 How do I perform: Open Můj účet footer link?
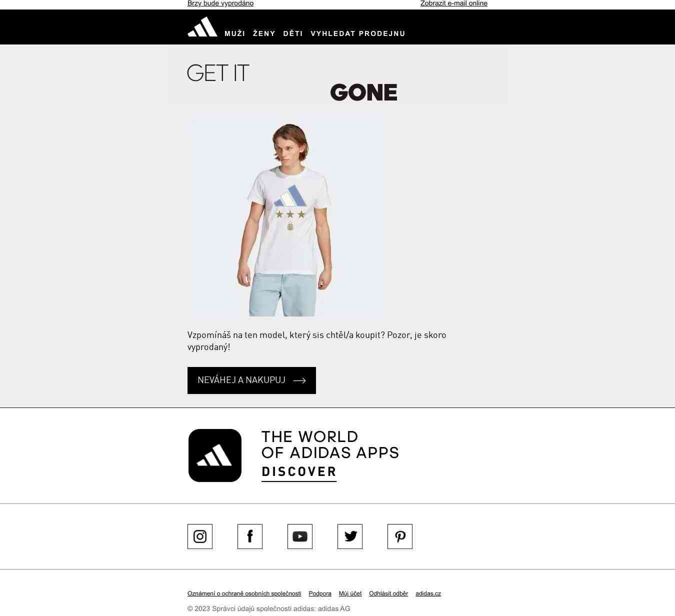(350, 593)
